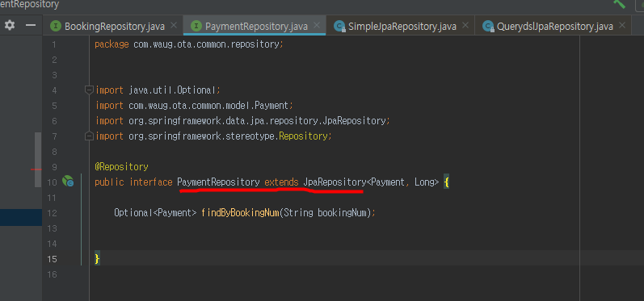
Task: Click the BookingRepository.java interface file icon
Action: tap(56, 27)
